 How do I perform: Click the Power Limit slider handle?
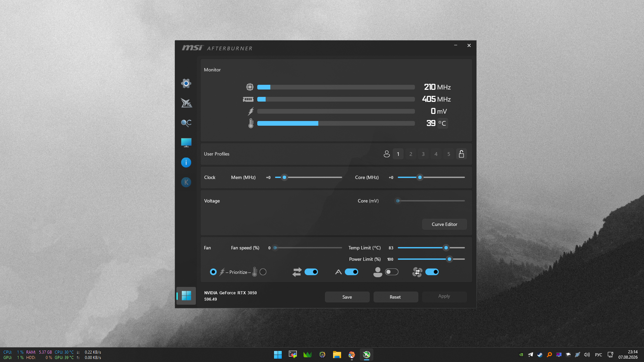(449, 259)
